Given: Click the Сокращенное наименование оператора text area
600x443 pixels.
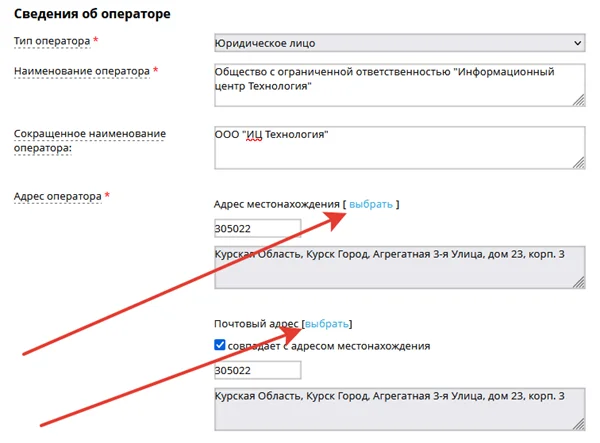Looking at the screenshot, I should pyautogui.click(x=399, y=148).
